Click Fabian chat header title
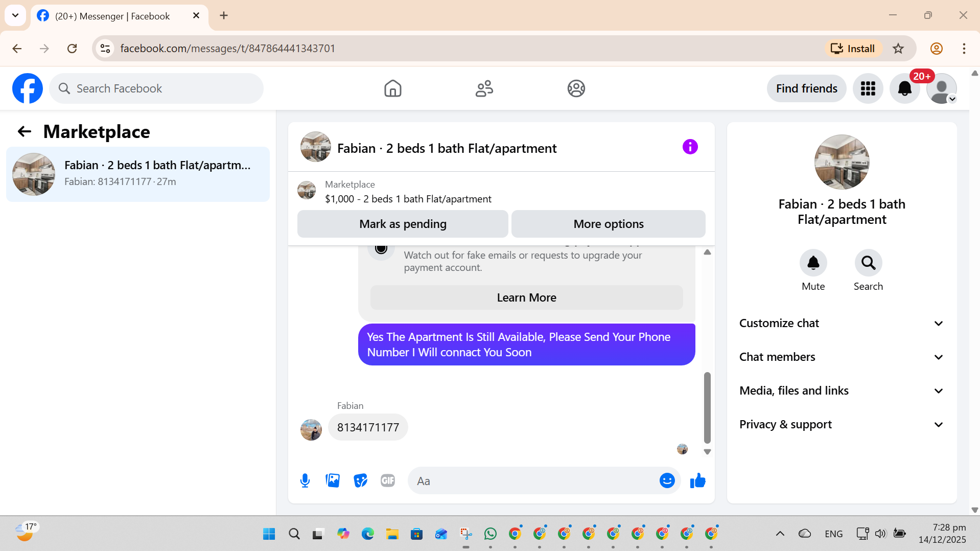The image size is (980, 551). coord(447,148)
